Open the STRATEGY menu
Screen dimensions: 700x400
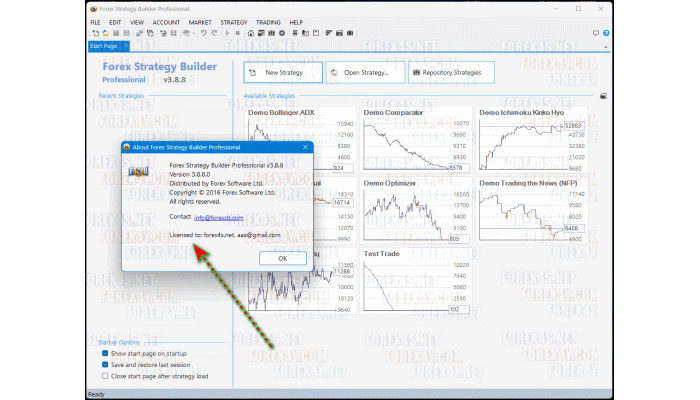tap(233, 22)
